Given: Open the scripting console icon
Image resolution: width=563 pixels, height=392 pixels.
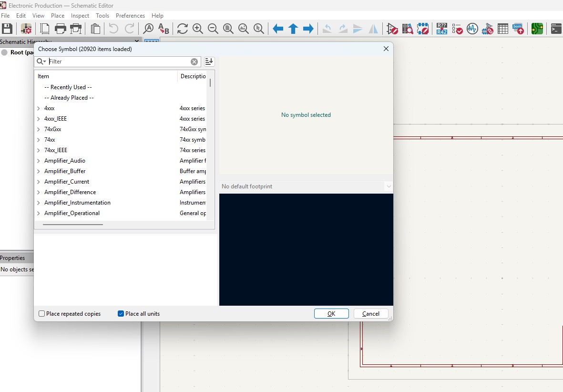Looking at the screenshot, I should pos(556,29).
